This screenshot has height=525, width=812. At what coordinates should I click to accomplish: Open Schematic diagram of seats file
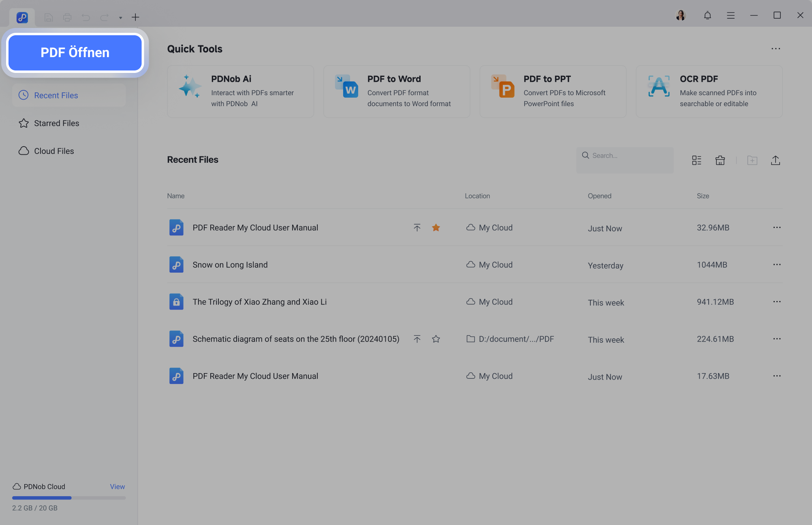(x=296, y=339)
